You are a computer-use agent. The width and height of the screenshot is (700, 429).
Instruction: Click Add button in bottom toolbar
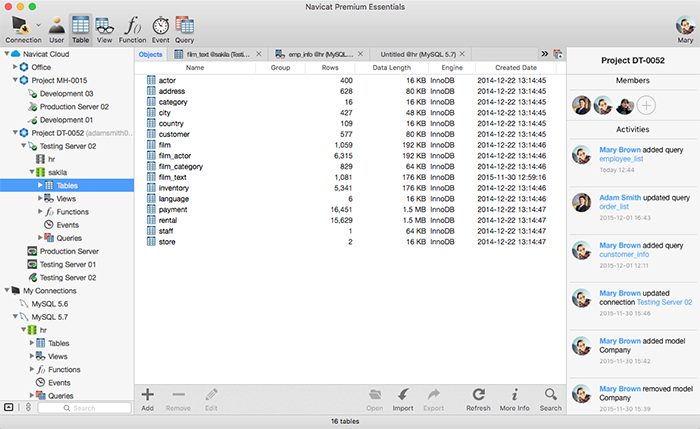coord(147,400)
